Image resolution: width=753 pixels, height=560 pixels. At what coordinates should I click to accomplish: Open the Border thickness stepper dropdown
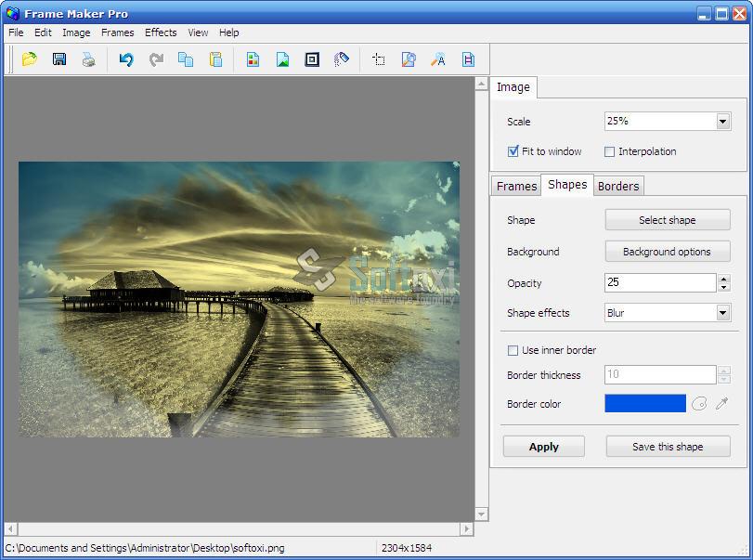pos(722,375)
